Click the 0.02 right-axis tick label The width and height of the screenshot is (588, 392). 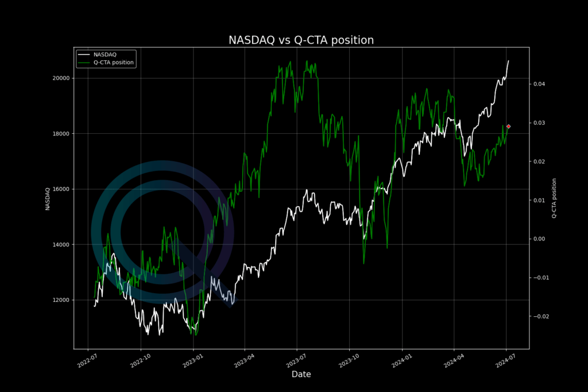539,161
